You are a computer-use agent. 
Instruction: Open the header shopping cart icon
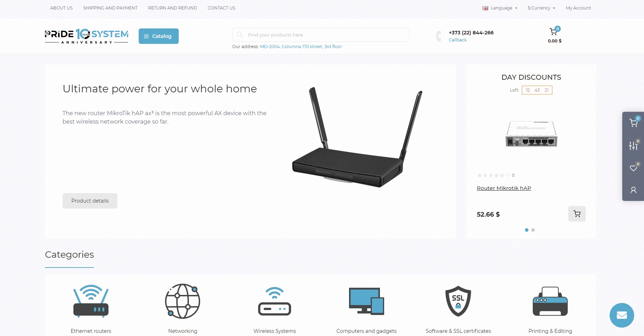tap(554, 32)
